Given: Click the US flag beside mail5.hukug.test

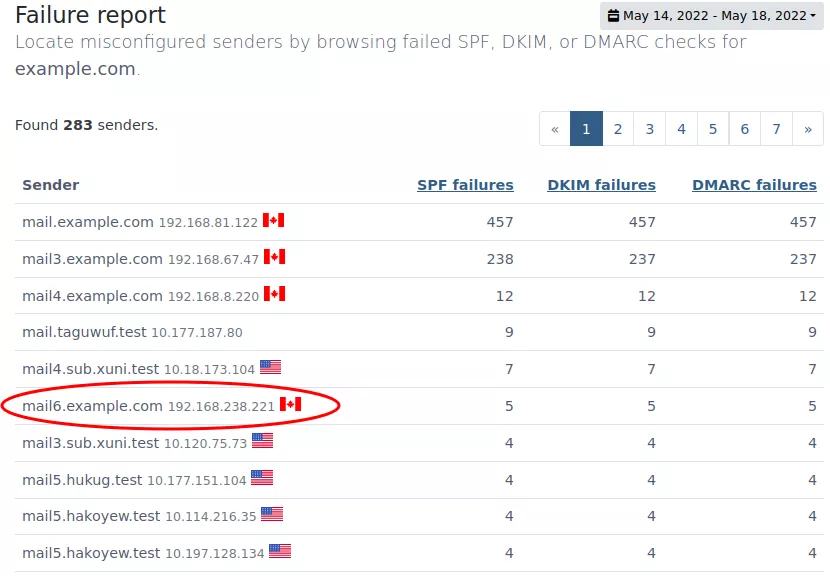Looking at the screenshot, I should (262, 478).
